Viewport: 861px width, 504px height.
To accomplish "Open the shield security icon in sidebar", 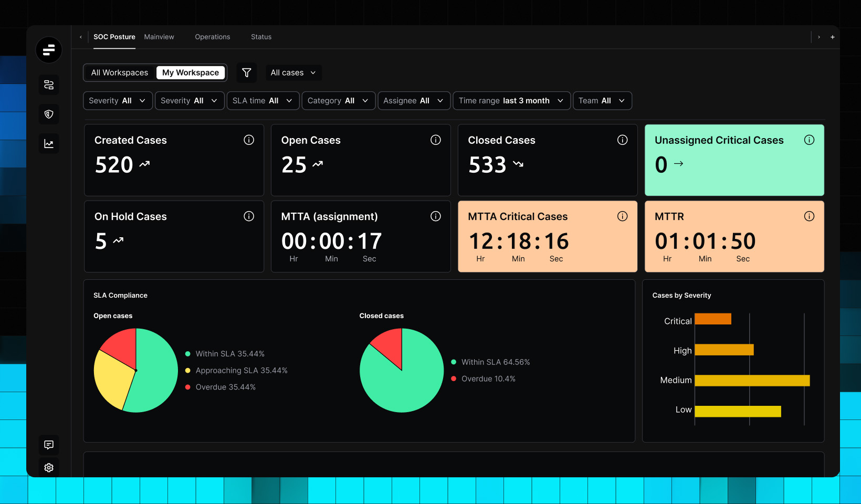I will tap(49, 114).
